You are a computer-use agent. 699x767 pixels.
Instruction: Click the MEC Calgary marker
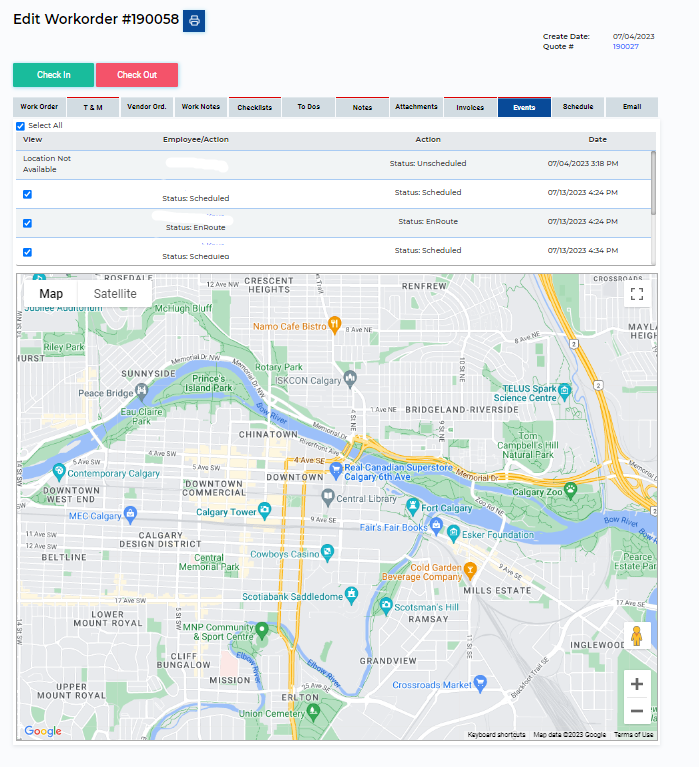click(130, 515)
